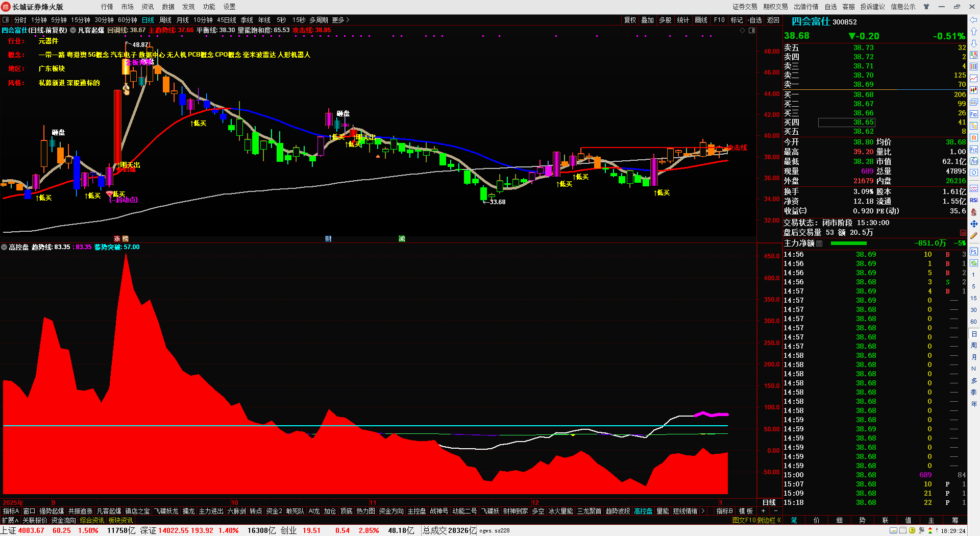The image size is (980, 536).
Task: Click the 叠加 button
Action: tap(648, 20)
